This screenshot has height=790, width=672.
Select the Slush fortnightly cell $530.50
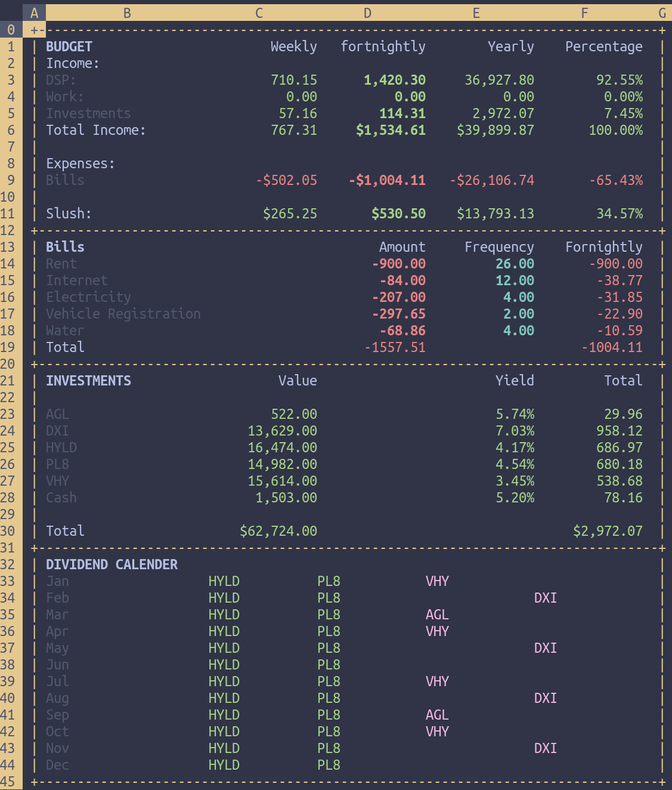tap(398, 214)
